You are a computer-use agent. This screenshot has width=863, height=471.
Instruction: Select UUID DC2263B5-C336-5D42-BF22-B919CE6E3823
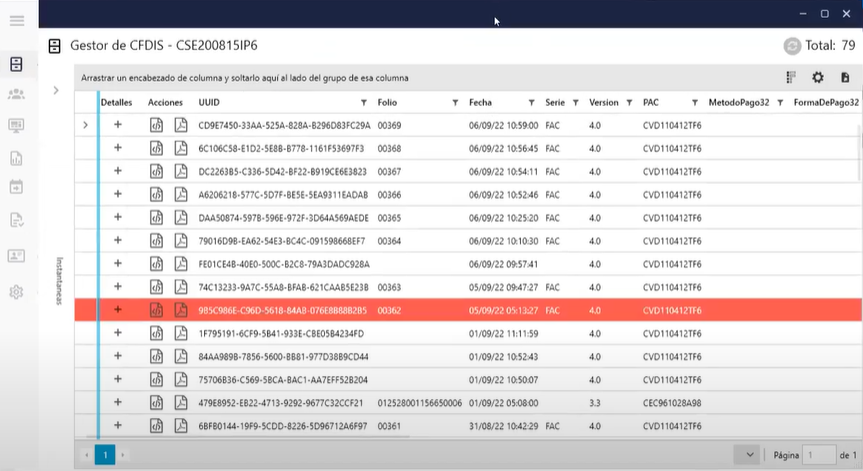pos(282,172)
